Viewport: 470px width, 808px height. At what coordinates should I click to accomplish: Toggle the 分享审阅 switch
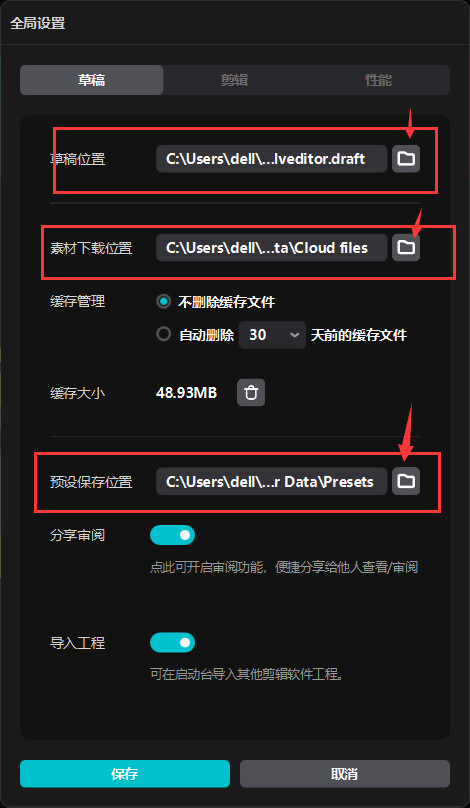tap(173, 535)
